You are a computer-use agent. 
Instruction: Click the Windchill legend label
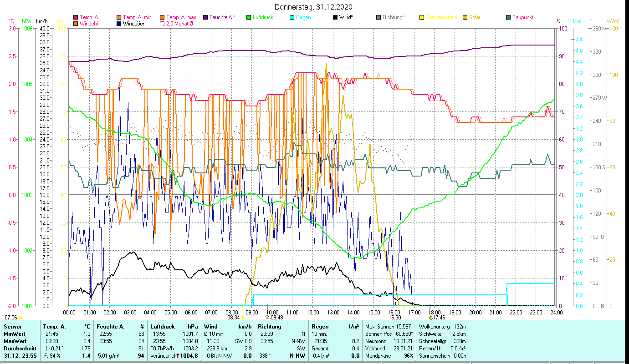[x=90, y=24]
